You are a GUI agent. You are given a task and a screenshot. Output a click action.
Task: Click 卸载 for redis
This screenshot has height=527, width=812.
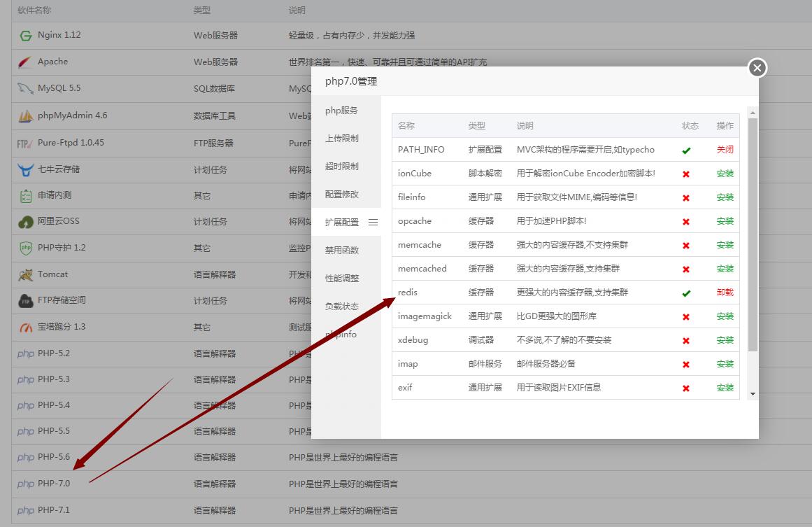tap(725, 293)
